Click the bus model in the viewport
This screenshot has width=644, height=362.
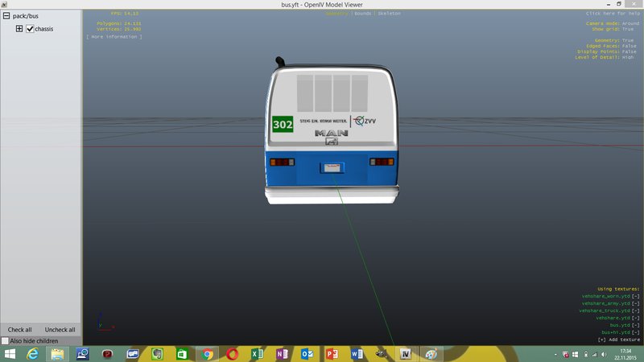point(332,131)
